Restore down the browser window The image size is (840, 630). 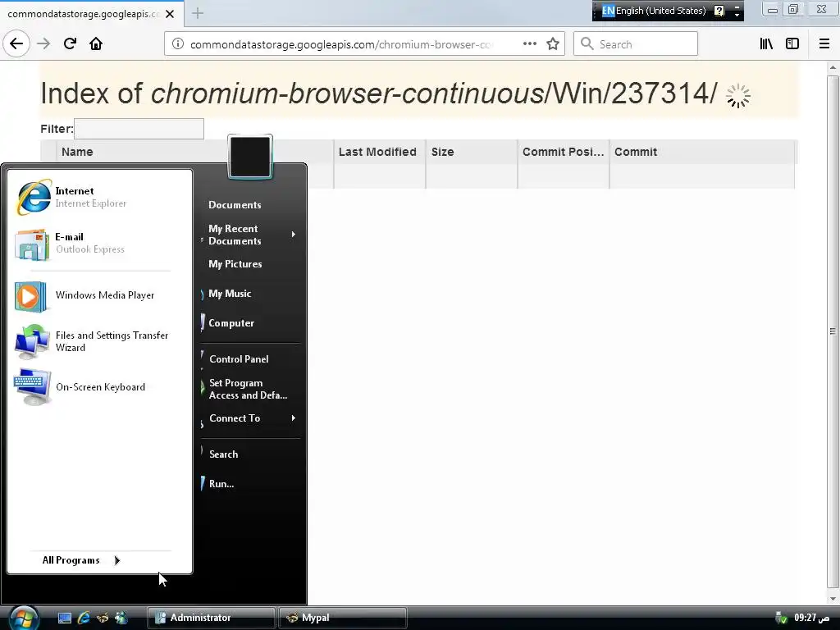[x=793, y=10]
